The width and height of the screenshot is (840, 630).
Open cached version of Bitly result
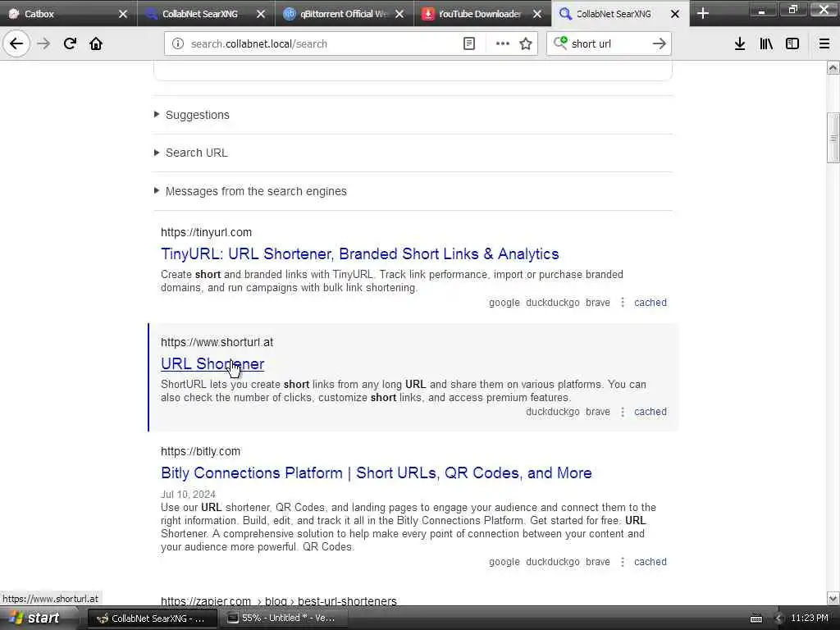tap(651, 562)
